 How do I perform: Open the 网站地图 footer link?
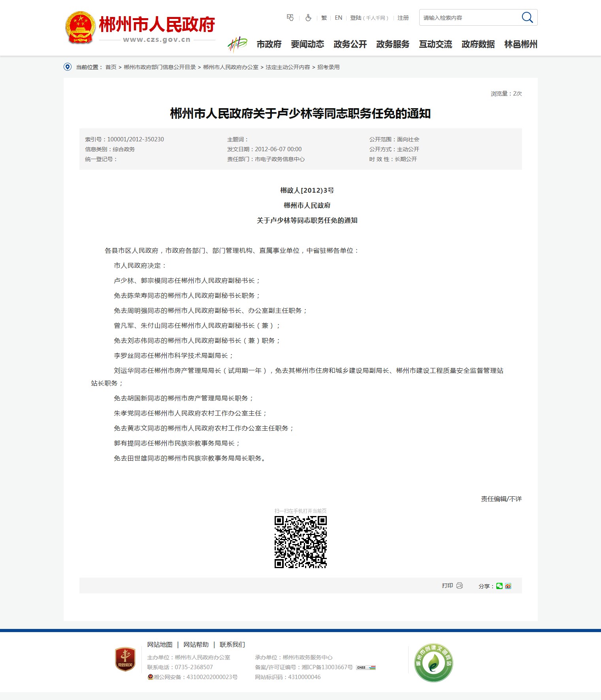tap(160, 644)
